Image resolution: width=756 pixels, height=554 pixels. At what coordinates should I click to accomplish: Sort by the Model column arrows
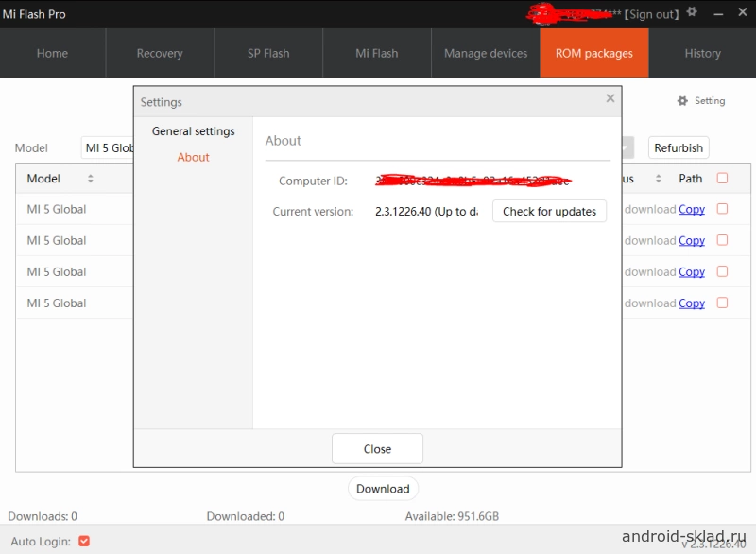91,179
